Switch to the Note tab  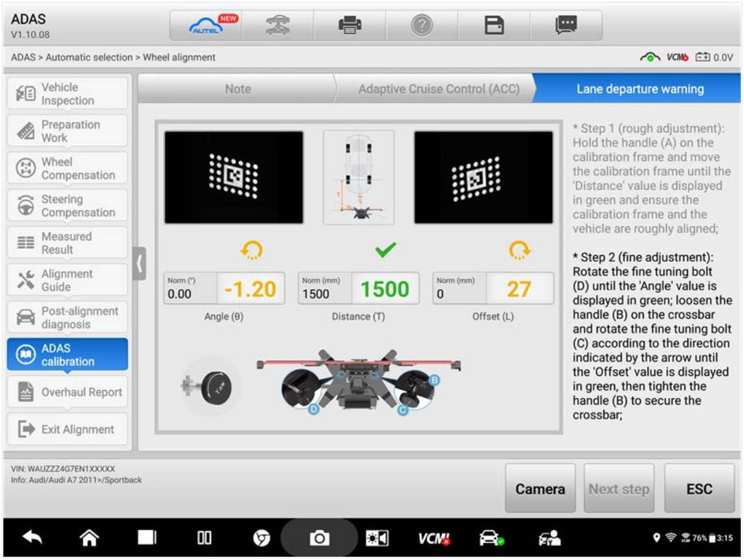[x=236, y=89]
